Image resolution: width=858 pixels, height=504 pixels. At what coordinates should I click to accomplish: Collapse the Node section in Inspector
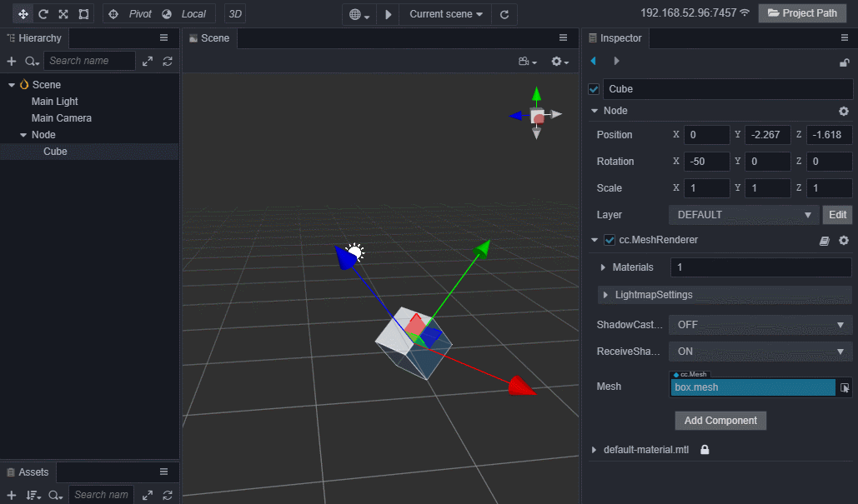pos(595,111)
